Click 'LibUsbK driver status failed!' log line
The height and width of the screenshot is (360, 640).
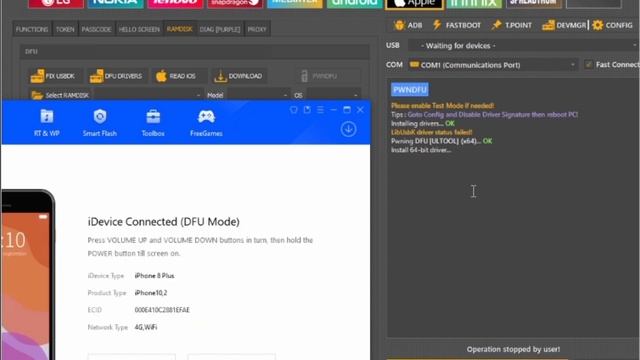tap(431, 132)
